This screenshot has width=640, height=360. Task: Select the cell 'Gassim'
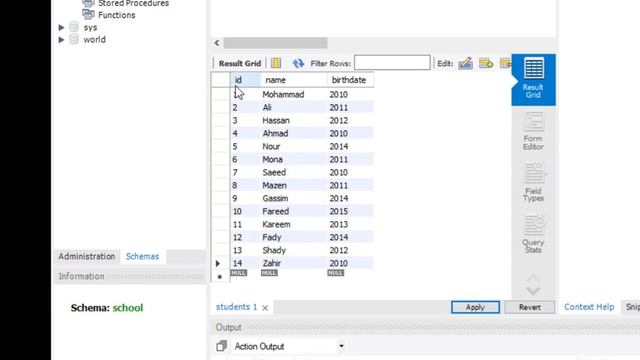point(293,198)
